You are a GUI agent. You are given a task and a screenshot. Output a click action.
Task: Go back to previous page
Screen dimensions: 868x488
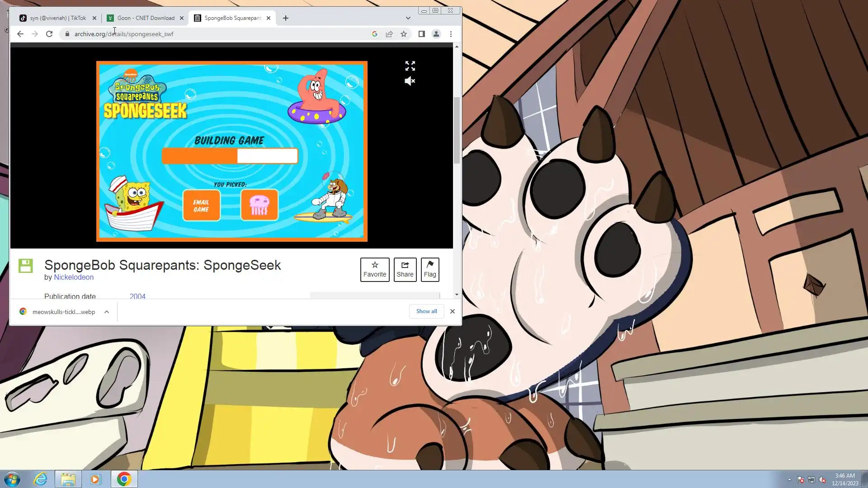pyautogui.click(x=20, y=34)
